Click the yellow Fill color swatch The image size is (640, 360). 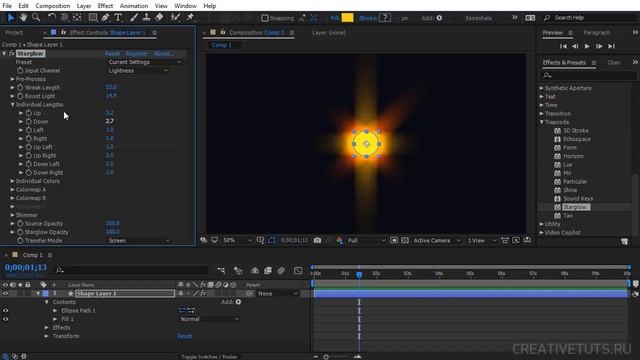(x=347, y=18)
